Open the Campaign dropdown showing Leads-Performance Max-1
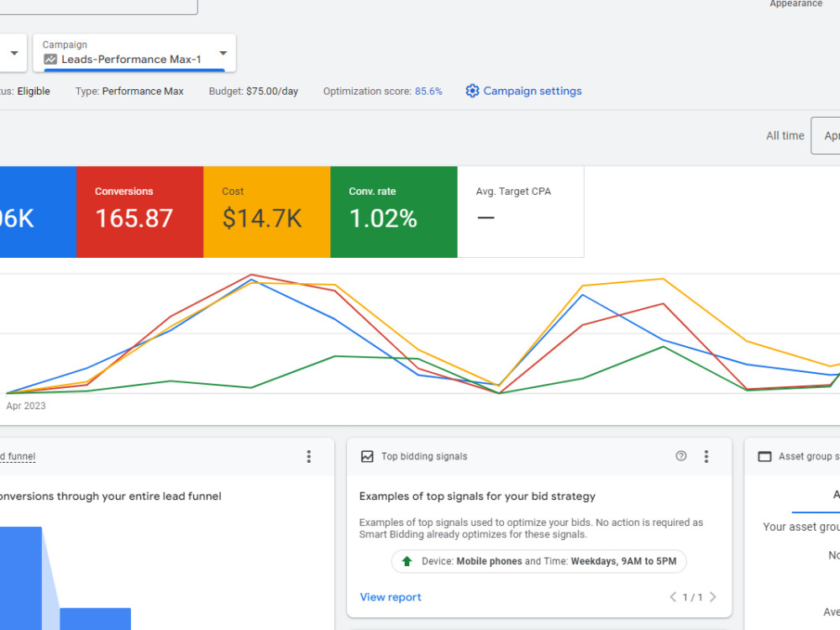Viewport: 840px width, 630px height. click(134, 52)
